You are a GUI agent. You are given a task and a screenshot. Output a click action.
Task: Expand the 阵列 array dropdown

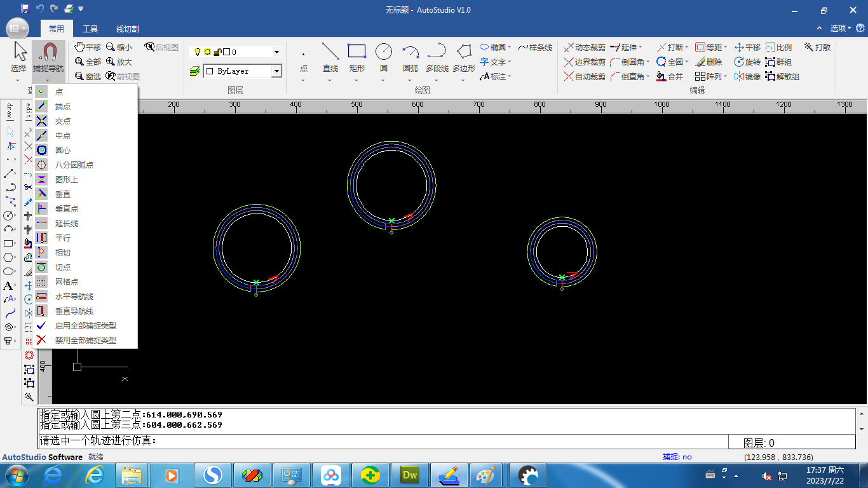(x=725, y=76)
